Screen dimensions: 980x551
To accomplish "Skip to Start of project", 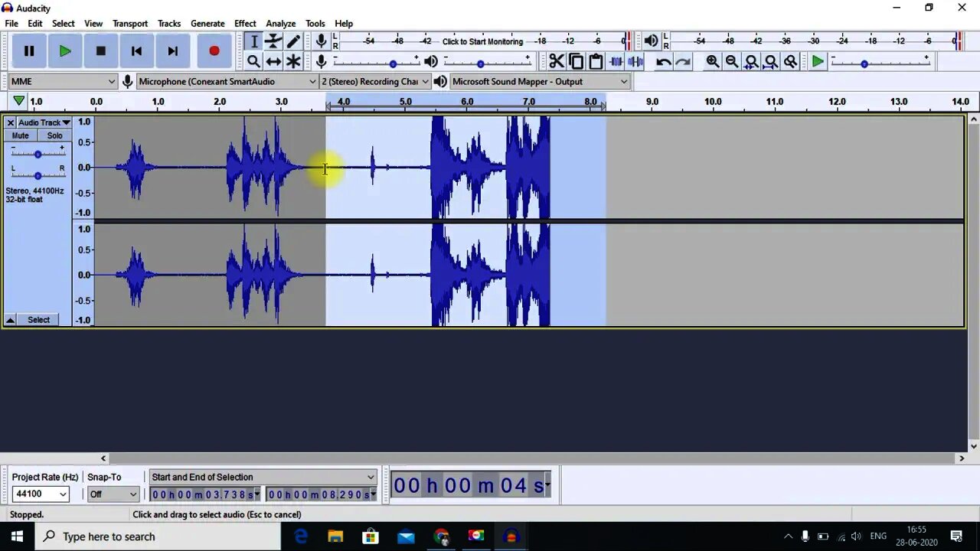I will 136,51.
